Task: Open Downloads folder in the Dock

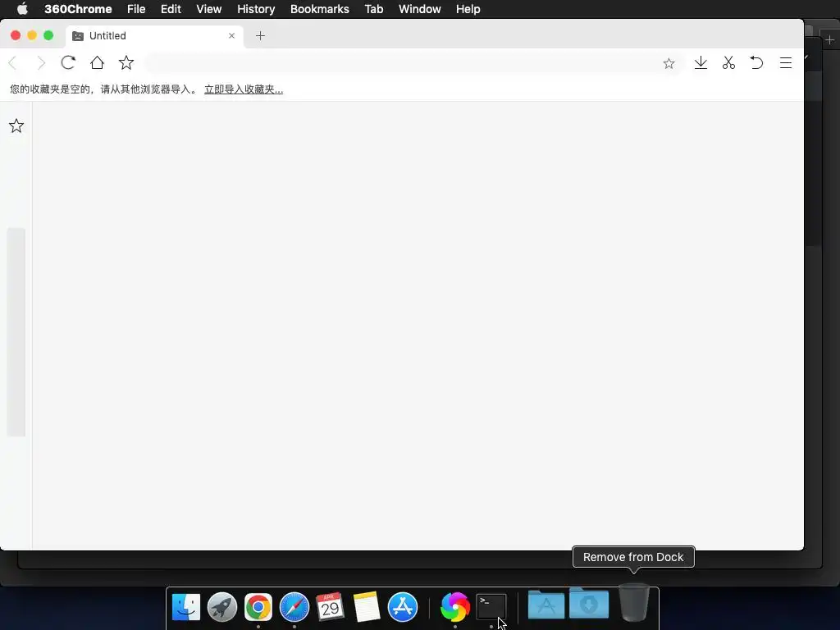Action: pos(589,603)
